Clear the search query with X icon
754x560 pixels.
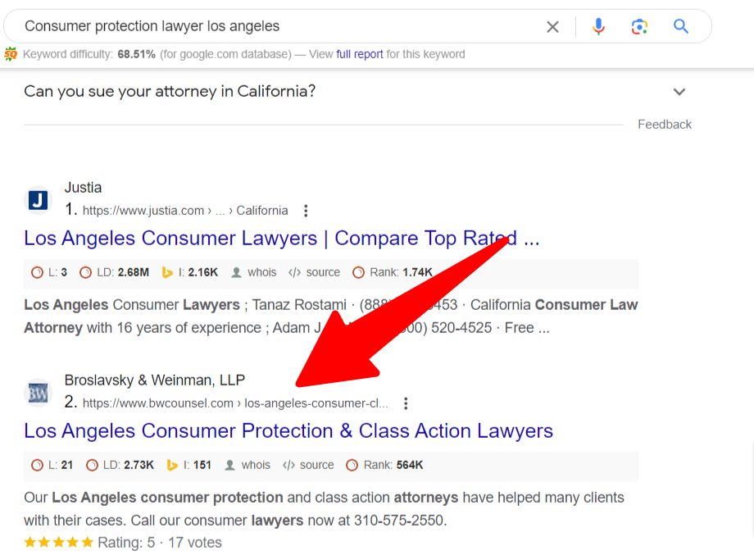point(552,27)
